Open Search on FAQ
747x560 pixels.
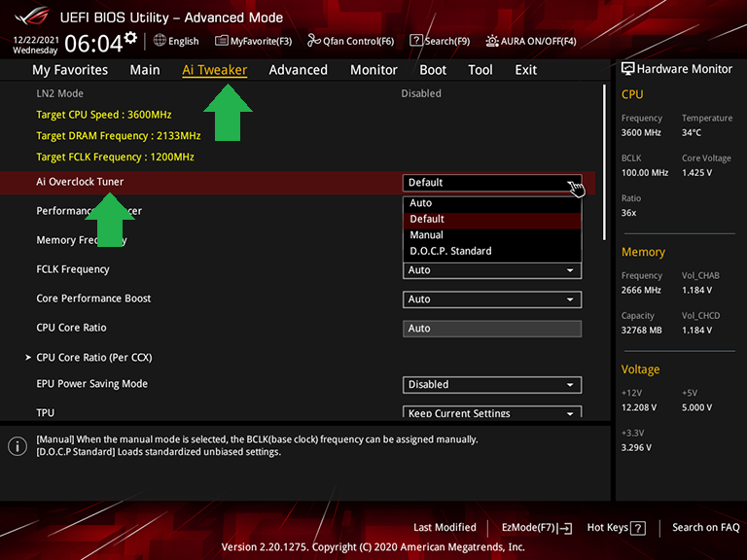point(705,527)
